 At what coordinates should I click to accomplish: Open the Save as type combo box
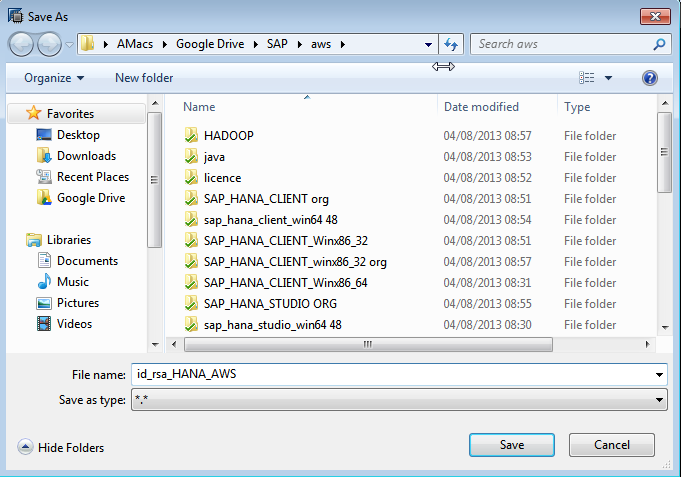(x=399, y=399)
